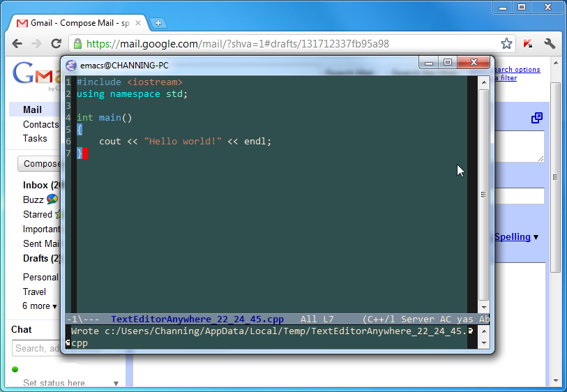Open the Starred folder
Viewport: 567px width, 392px height.
coord(38,214)
